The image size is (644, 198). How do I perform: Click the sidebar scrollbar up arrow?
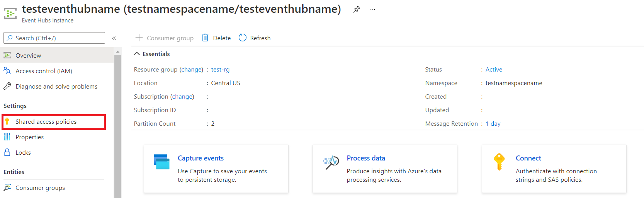(x=118, y=51)
